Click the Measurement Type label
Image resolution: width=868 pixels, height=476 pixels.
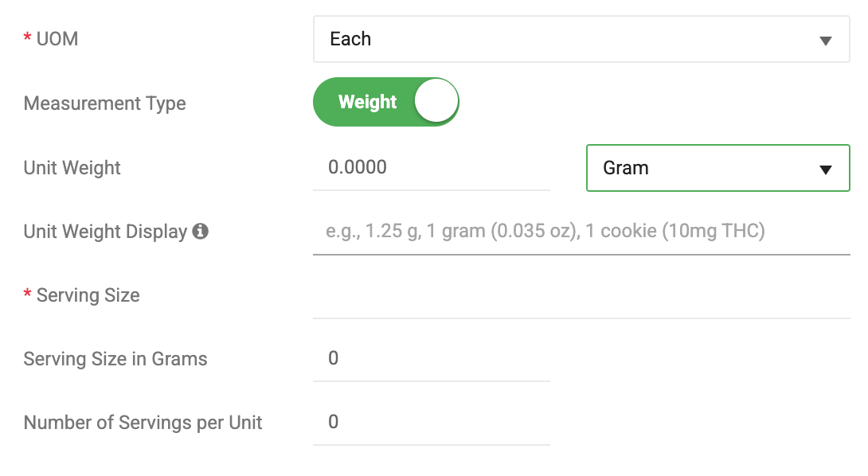tap(105, 103)
